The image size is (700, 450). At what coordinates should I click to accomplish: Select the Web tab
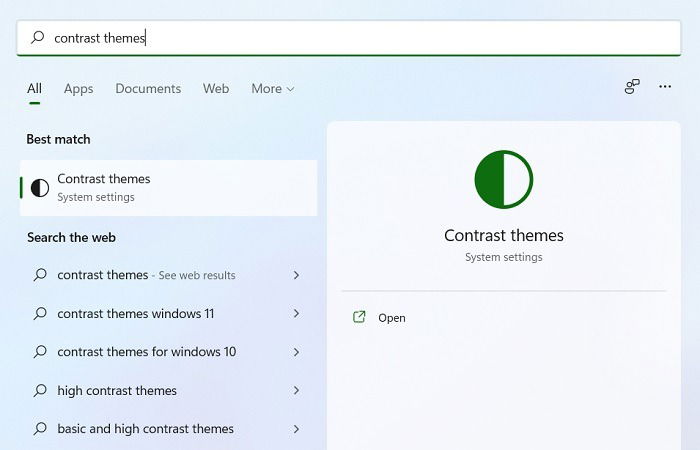point(216,88)
